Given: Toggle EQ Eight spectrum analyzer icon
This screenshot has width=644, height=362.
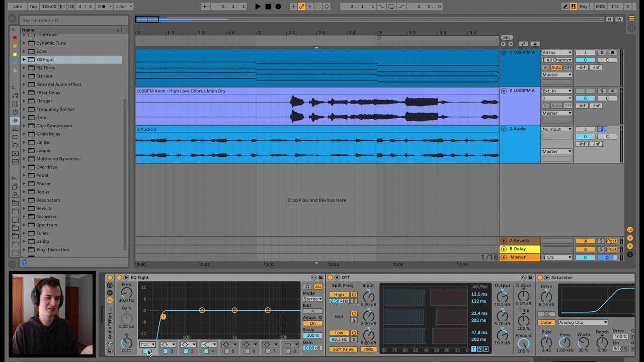Looking at the screenshot, I should tap(318, 287).
